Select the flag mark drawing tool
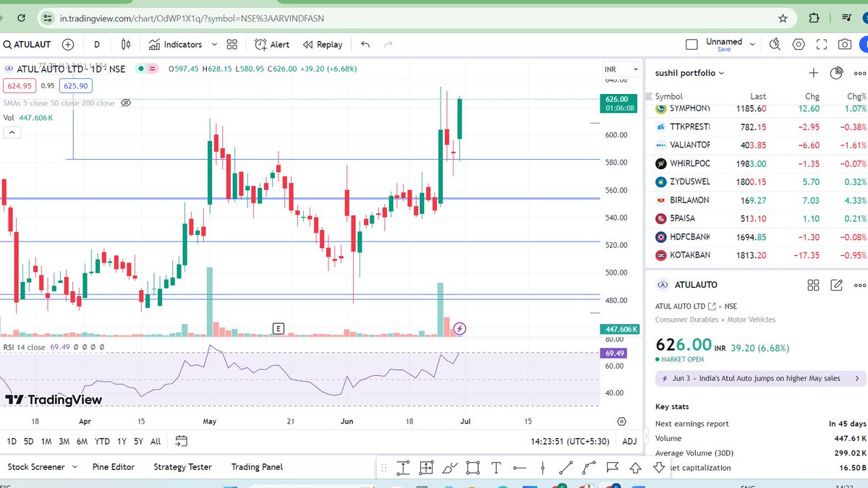The height and width of the screenshot is (488, 868). point(612,468)
